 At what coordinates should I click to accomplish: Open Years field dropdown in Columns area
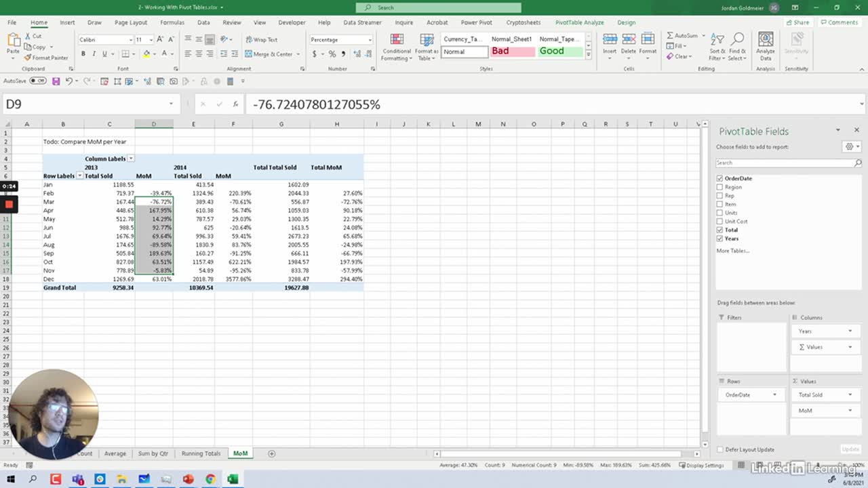click(x=850, y=331)
